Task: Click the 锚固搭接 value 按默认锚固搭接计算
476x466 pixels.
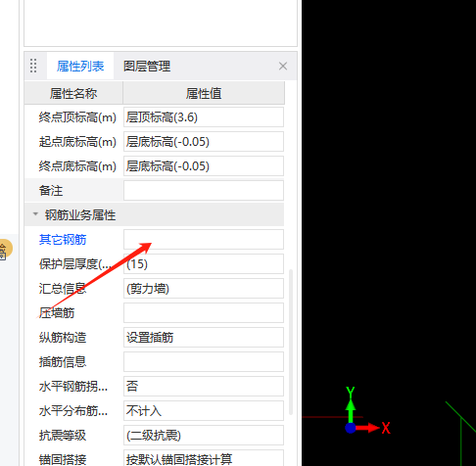Action: click(204, 458)
